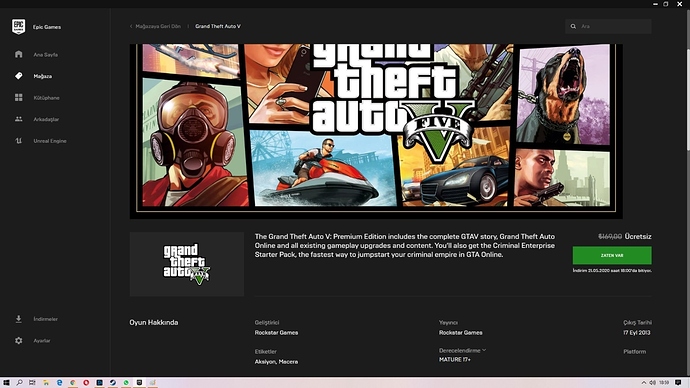Open the İndirmeler downloads arrow icon
Screen dimensions: 690x388
pyautogui.click(x=18, y=319)
